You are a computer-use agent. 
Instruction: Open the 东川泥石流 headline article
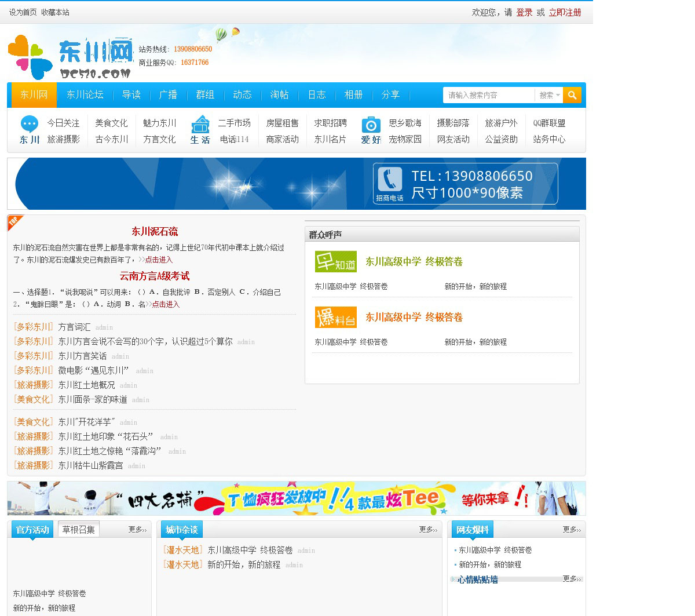coord(155,232)
